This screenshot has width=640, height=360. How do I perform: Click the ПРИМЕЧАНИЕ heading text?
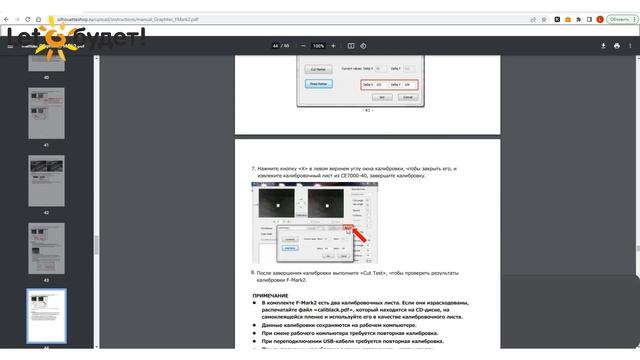[x=270, y=296]
